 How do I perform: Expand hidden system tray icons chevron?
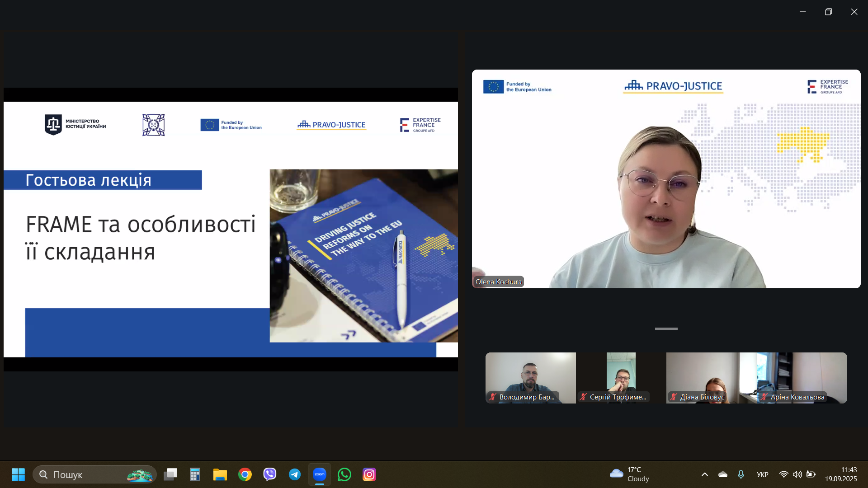click(704, 474)
